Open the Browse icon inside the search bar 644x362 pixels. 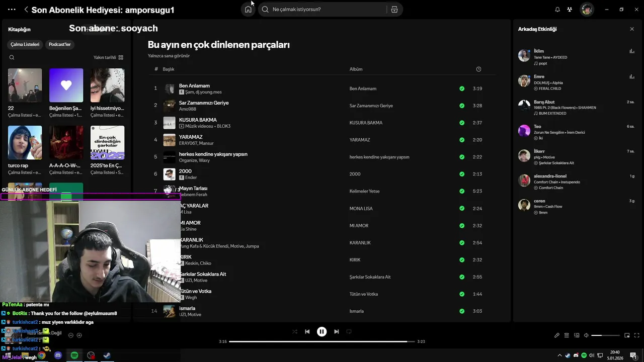pyautogui.click(x=394, y=9)
